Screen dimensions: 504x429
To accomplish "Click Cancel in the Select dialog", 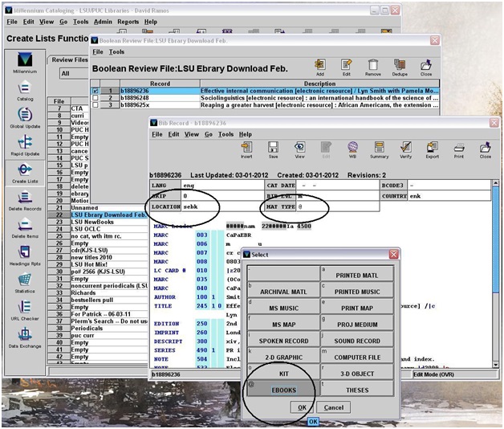I will coord(335,407).
